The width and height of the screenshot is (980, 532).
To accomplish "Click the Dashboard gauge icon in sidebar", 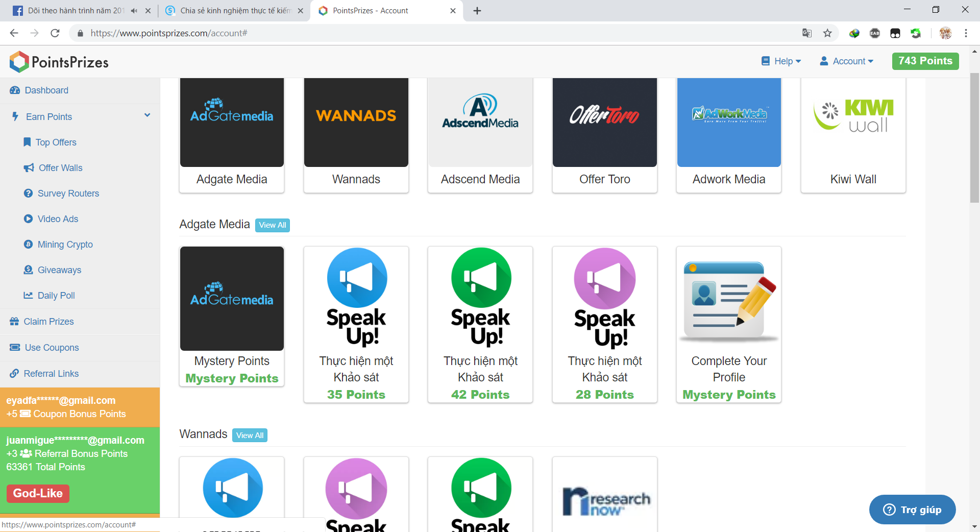I will tap(15, 90).
